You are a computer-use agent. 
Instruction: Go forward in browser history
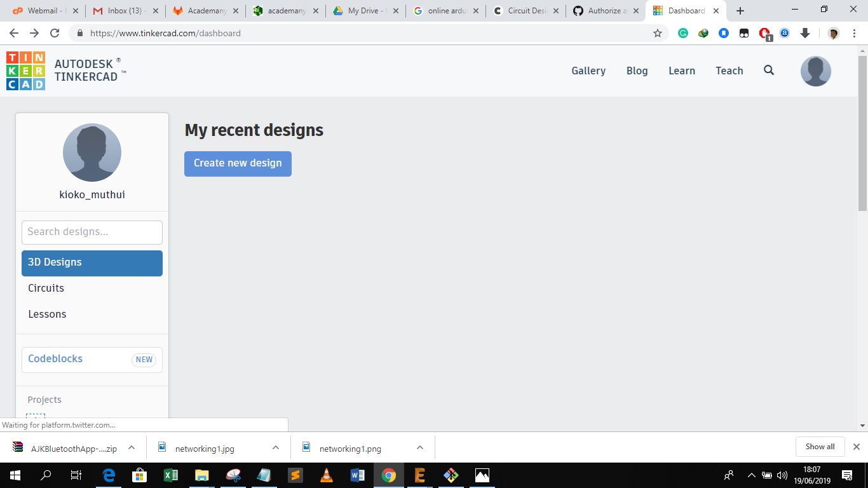tap(34, 33)
